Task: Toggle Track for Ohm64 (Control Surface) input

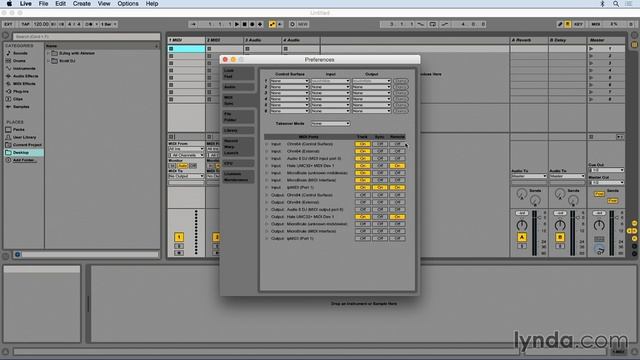Action: click(x=362, y=144)
